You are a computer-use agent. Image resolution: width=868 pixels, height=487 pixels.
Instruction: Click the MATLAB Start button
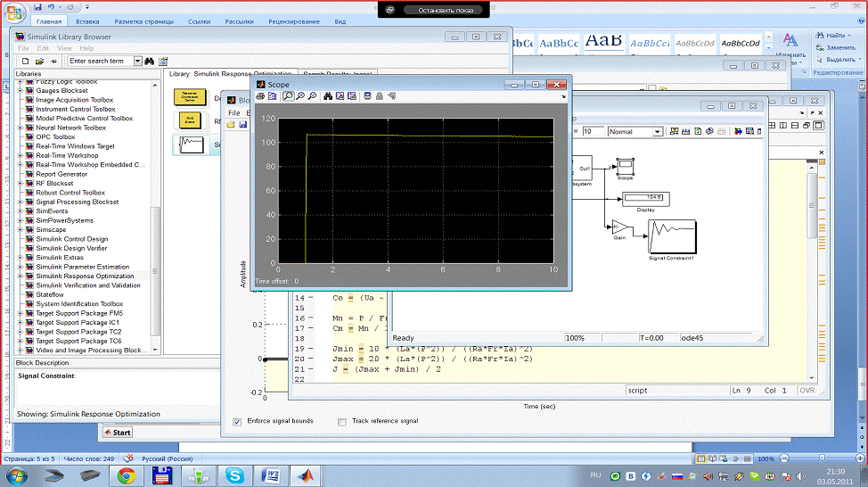click(117, 433)
